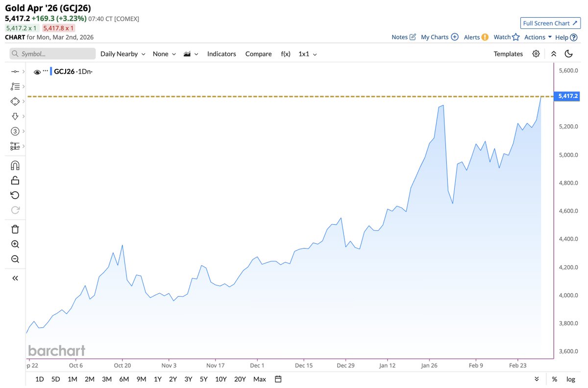Select the 1Y time range
588x388 pixels.
point(158,379)
